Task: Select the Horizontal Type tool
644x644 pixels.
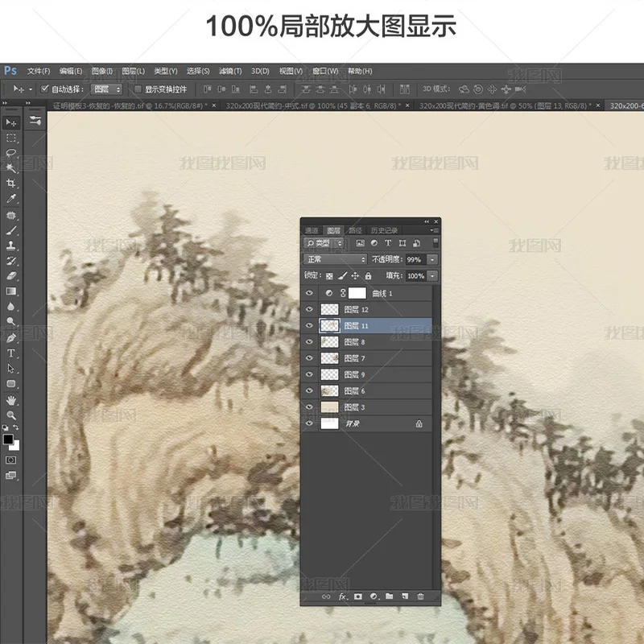Action: point(11,353)
